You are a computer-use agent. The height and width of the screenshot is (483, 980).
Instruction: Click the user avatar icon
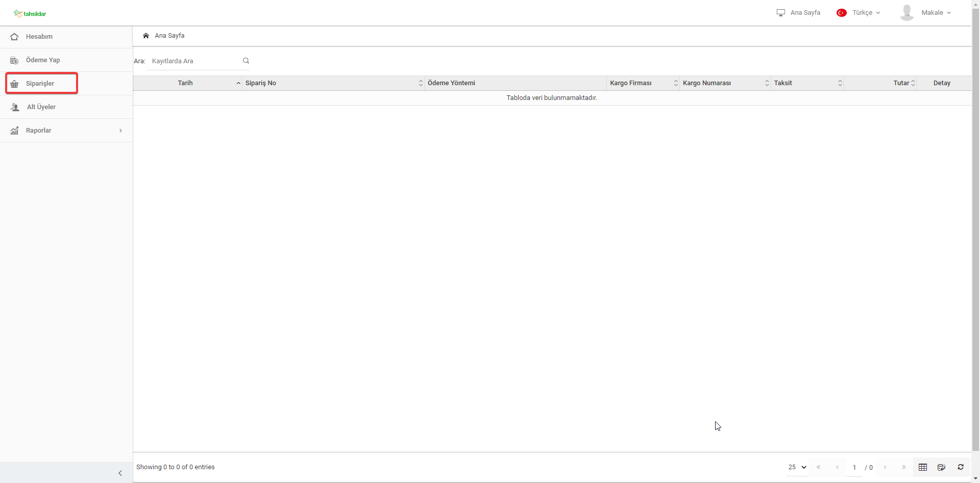pyautogui.click(x=907, y=13)
